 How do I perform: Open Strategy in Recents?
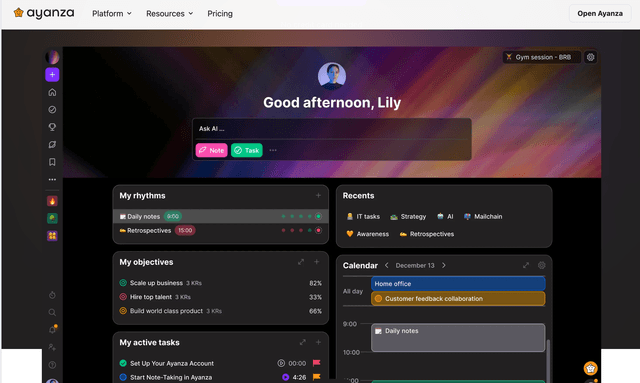408,216
